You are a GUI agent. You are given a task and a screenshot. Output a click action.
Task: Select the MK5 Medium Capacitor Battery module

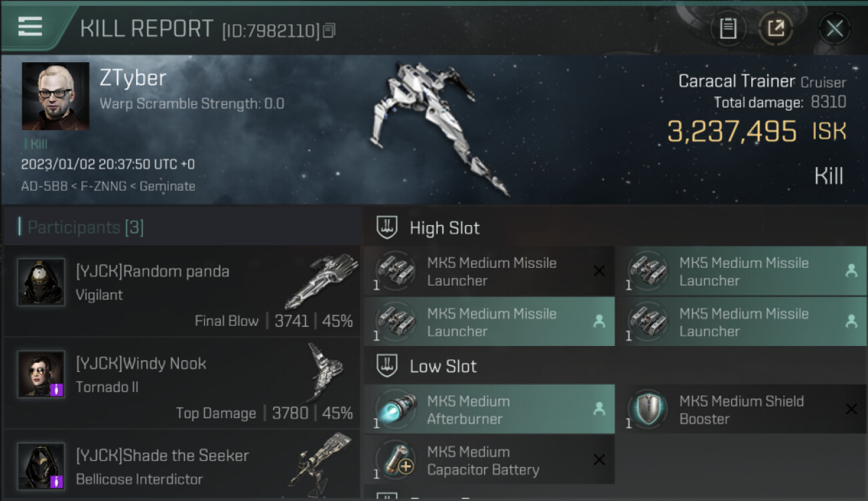[489, 460]
